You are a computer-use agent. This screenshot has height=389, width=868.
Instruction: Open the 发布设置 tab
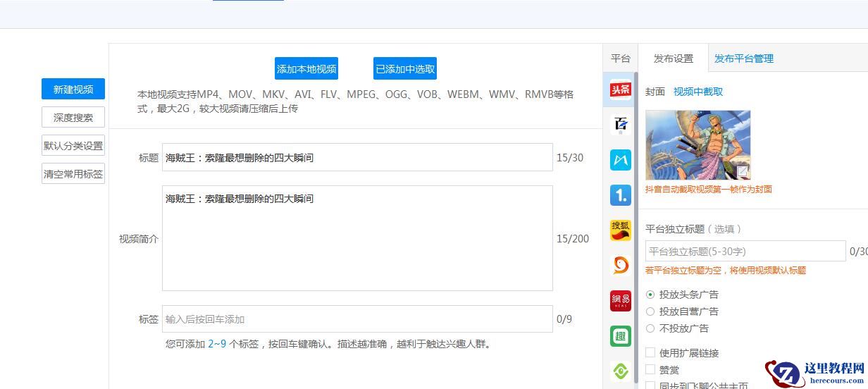pos(673,58)
